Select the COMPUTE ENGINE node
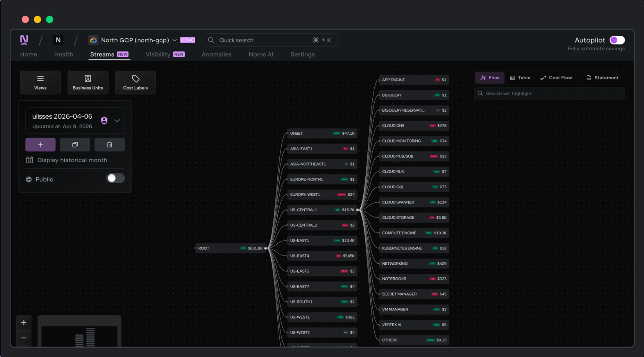Image resolution: width=644 pixels, height=357 pixels. [414, 233]
